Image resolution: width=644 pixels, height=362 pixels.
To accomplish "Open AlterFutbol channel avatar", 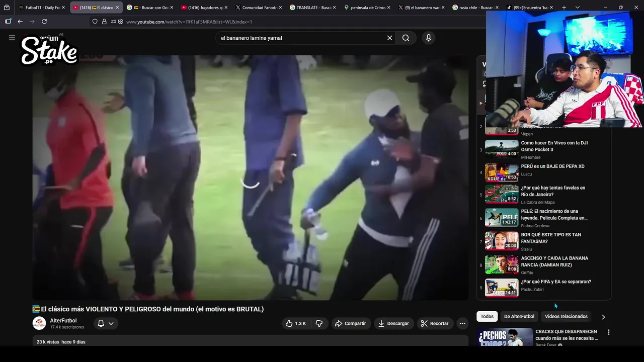I will tap(39, 323).
